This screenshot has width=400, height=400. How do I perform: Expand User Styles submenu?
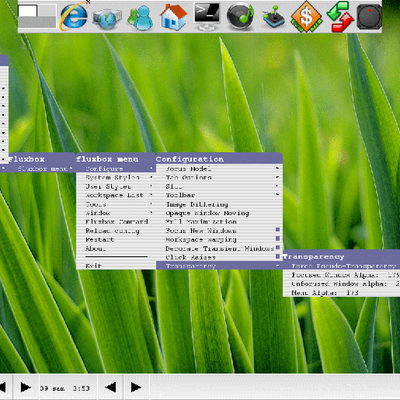coord(116,186)
